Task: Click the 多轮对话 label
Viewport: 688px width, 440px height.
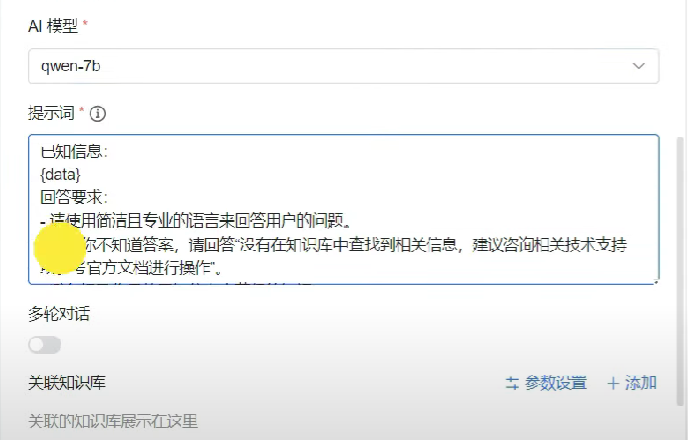Action: 59,314
